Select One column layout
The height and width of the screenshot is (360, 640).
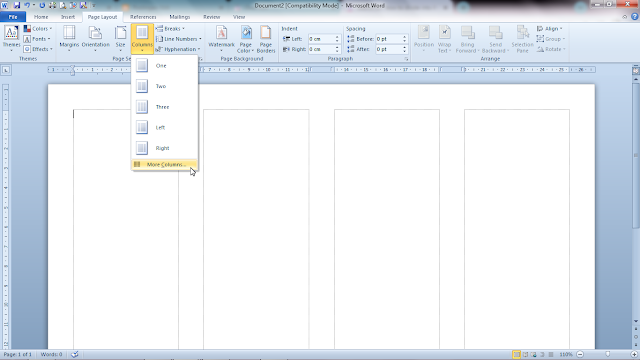[x=164, y=65]
